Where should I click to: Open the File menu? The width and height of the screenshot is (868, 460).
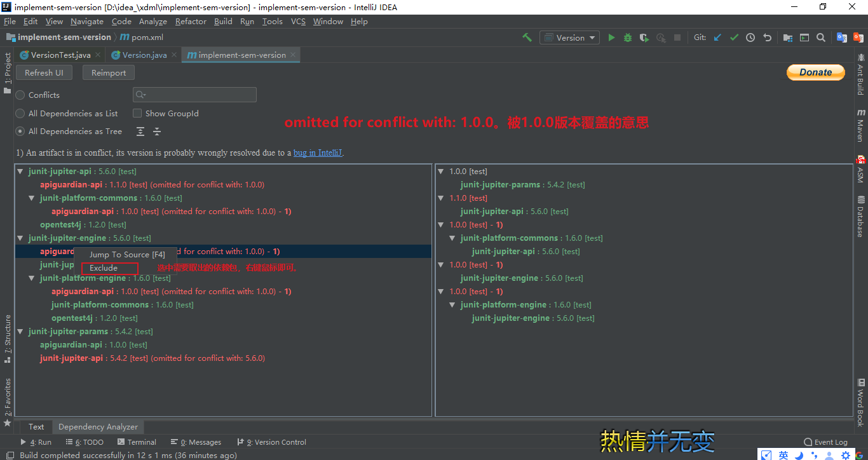9,21
